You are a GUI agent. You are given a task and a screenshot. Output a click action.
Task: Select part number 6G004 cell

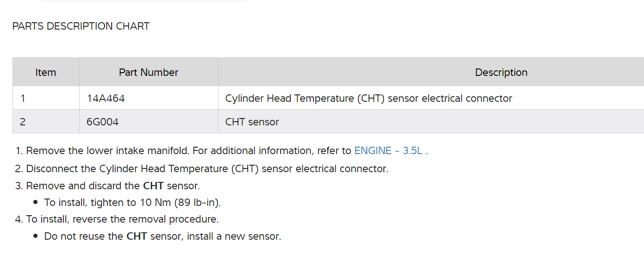coord(102,122)
